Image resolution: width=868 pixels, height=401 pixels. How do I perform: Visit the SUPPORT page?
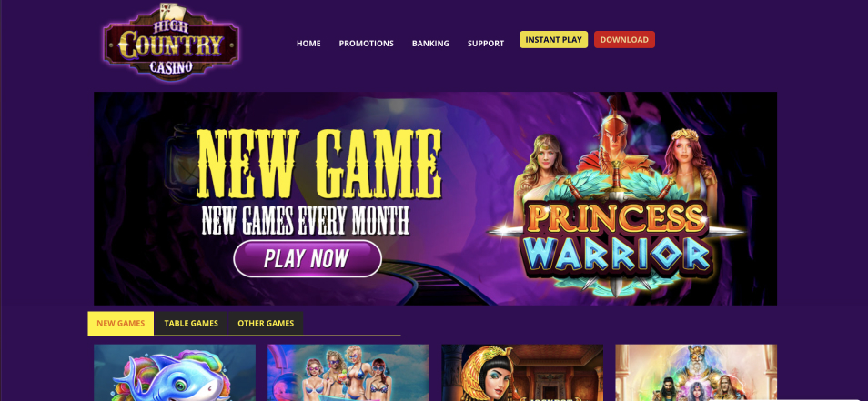click(486, 43)
